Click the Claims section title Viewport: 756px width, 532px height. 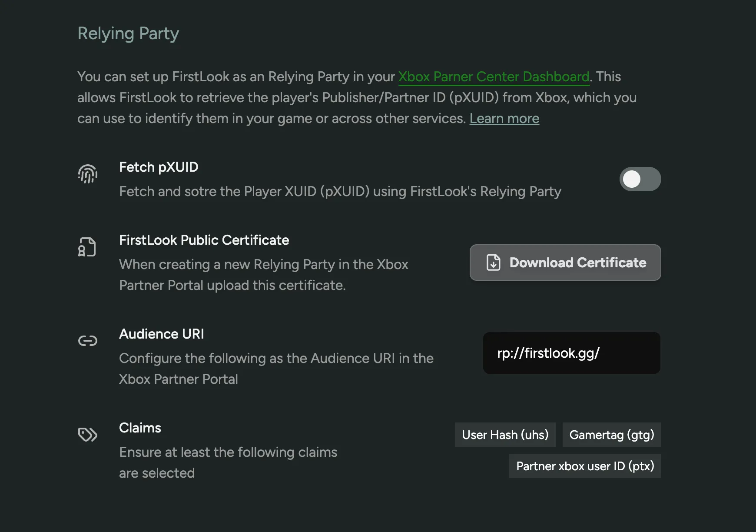tap(140, 427)
